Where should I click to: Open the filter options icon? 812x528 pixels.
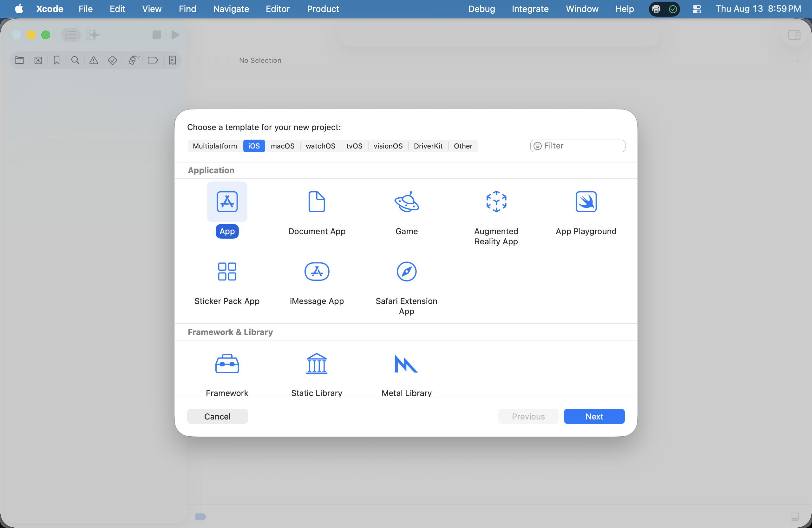pos(537,146)
